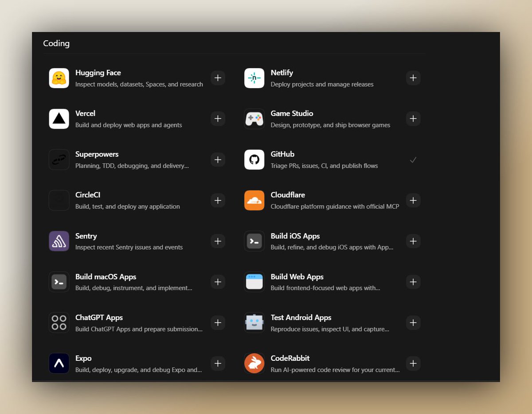532x414 pixels.
Task: Select the Build Web Apps browser icon
Action: pos(254,282)
